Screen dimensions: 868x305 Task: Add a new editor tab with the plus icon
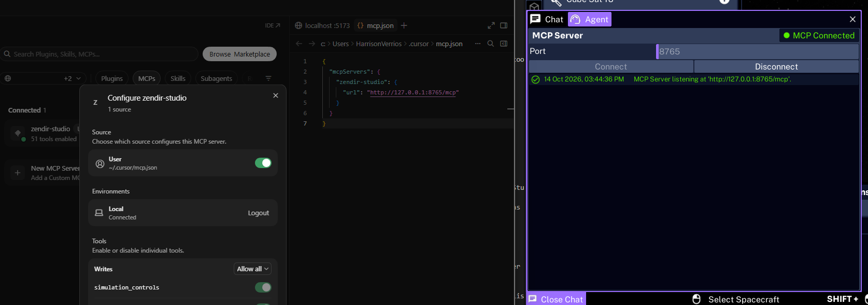pyautogui.click(x=404, y=25)
